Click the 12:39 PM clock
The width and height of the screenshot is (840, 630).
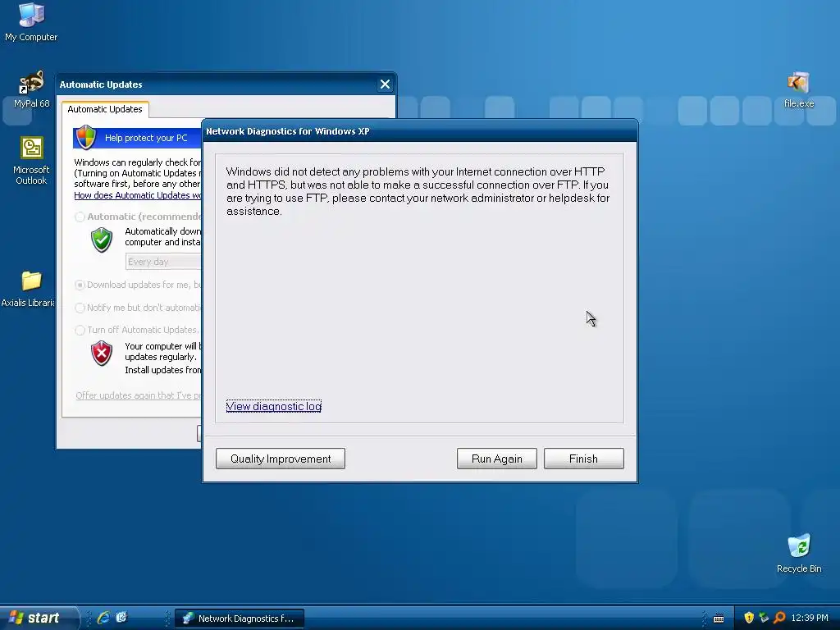pyautogui.click(x=810, y=619)
